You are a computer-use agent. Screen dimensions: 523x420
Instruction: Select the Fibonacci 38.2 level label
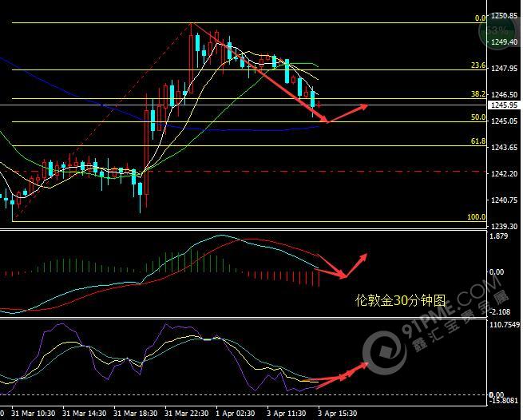478,94
